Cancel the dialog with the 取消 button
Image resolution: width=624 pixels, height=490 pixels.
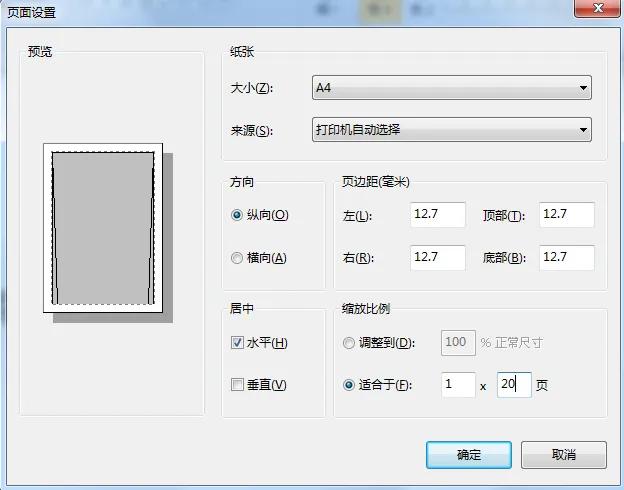pyautogui.click(x=564, y=455)
